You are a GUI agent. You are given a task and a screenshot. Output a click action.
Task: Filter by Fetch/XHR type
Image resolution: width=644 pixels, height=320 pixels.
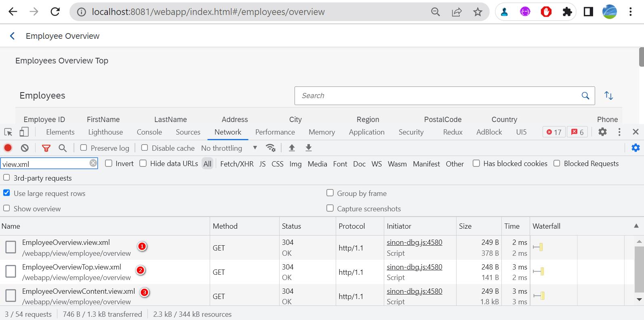(237, 164)
